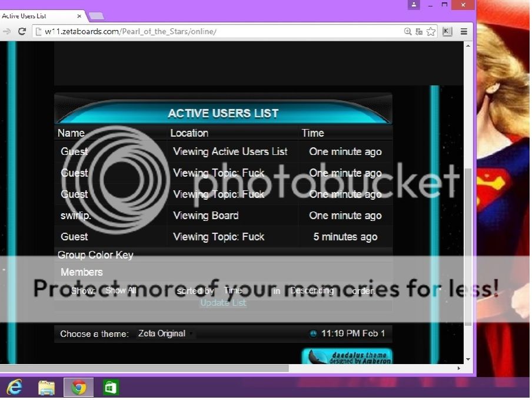Expand the Descending order selector
Viewport: 532px width, 400px height.
312,290
